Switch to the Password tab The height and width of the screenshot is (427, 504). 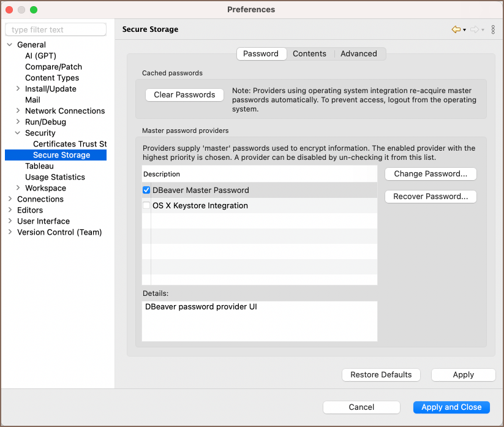click(261, 54)
